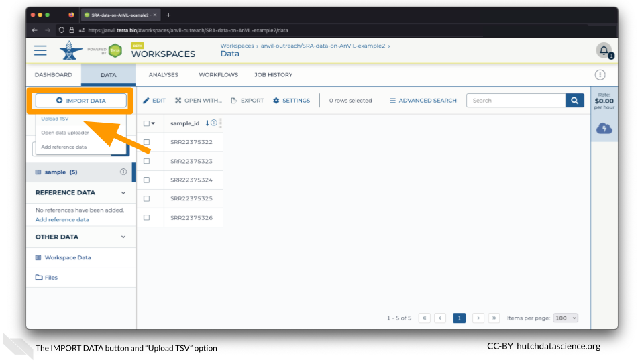Click the sample table info icon

123,172
